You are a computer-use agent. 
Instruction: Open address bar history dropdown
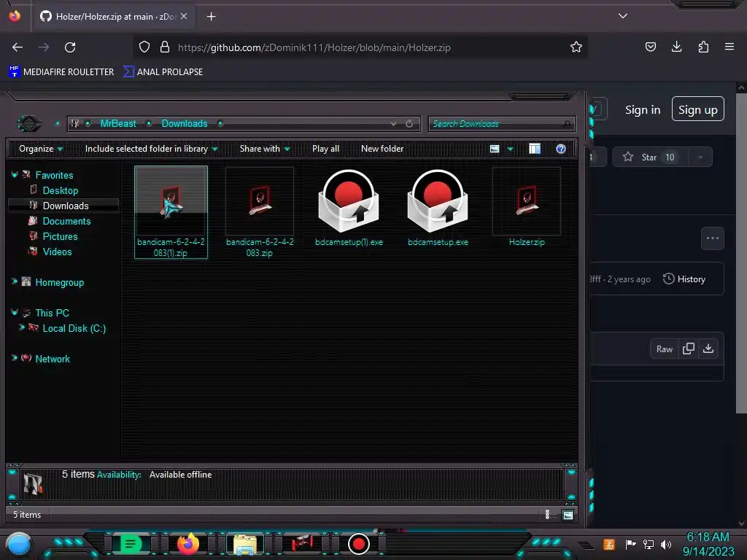click(393, 124)
